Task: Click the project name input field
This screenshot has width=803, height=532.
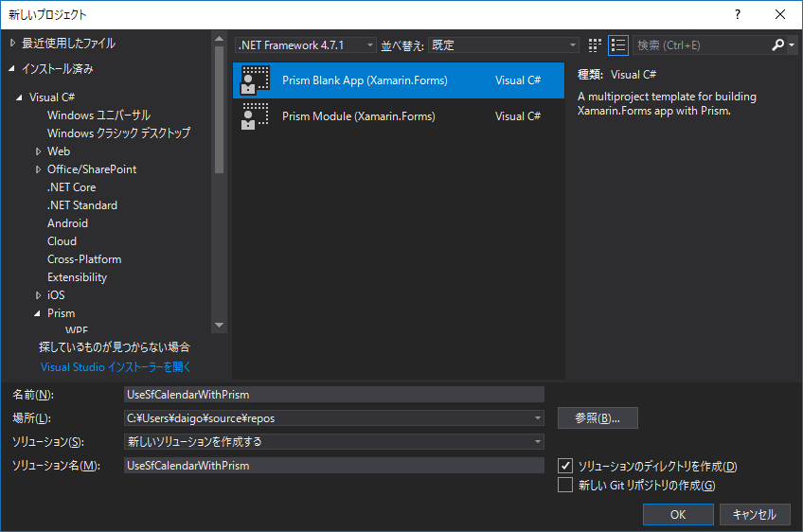Action: [334, 394]
